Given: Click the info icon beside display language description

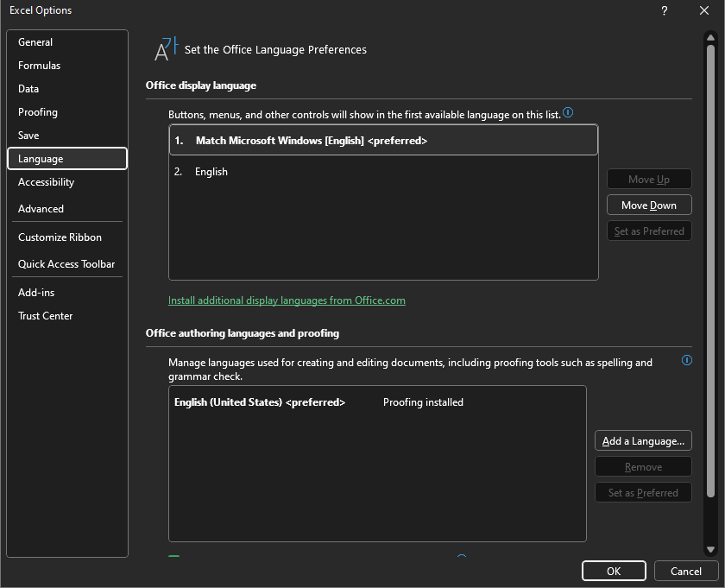Looking at the screenshot, I should (568, 112).
